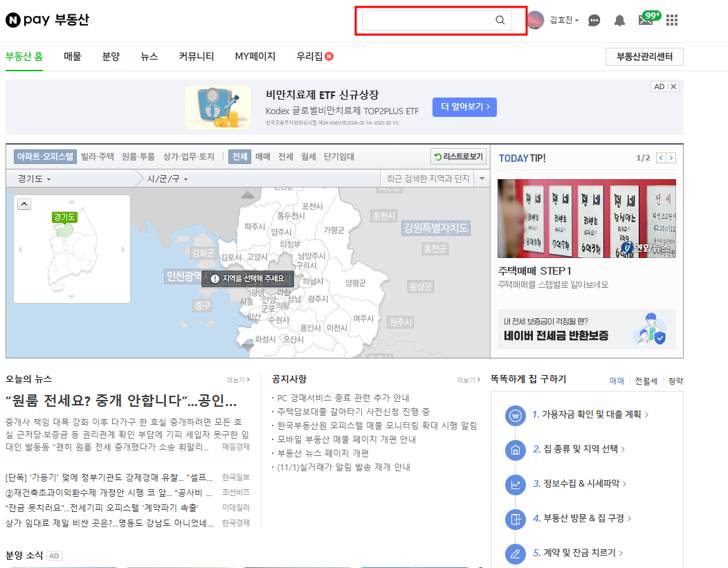Click 리스트로보기 button

pyautogui.click(x=459, y=157)
